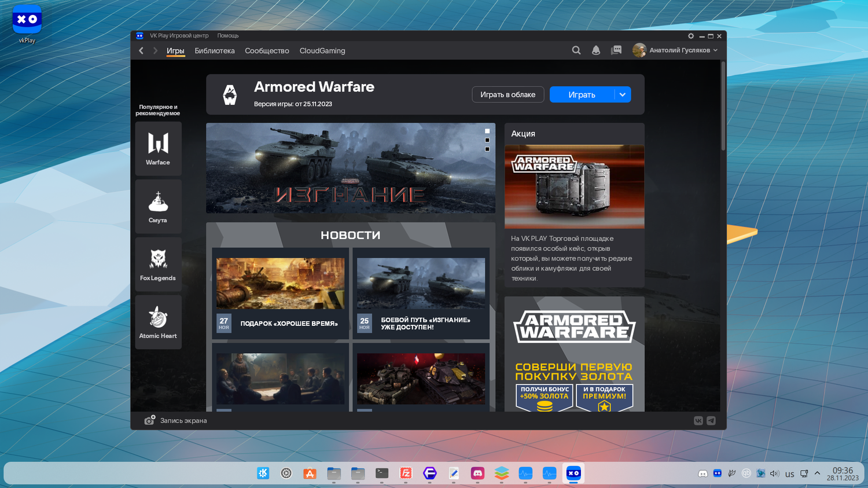Open the KDE application launcher
This screenshot has height=488, width=868.
[263, 474]
